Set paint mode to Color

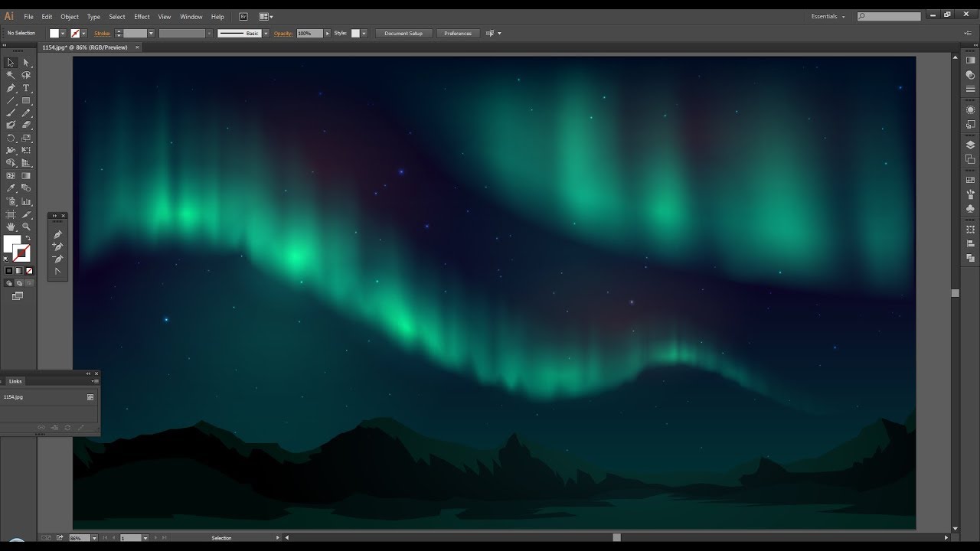coord(10,271)
